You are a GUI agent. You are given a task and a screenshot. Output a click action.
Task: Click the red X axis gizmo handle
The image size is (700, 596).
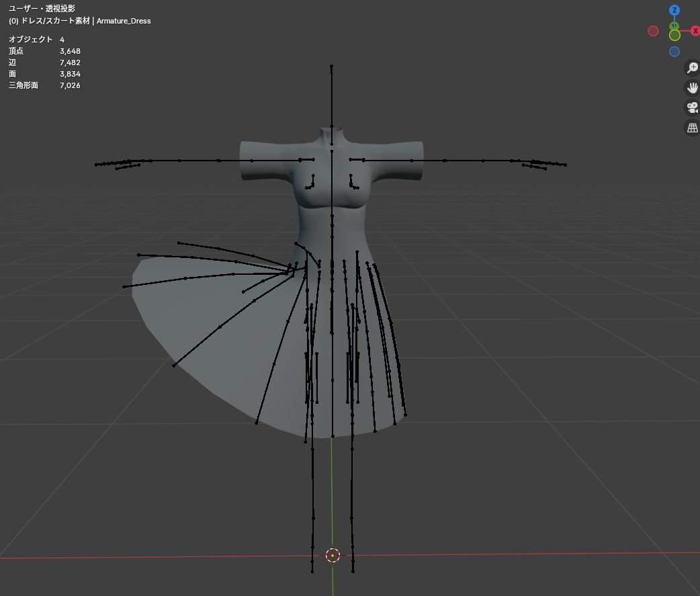click(x=695, y=31)
